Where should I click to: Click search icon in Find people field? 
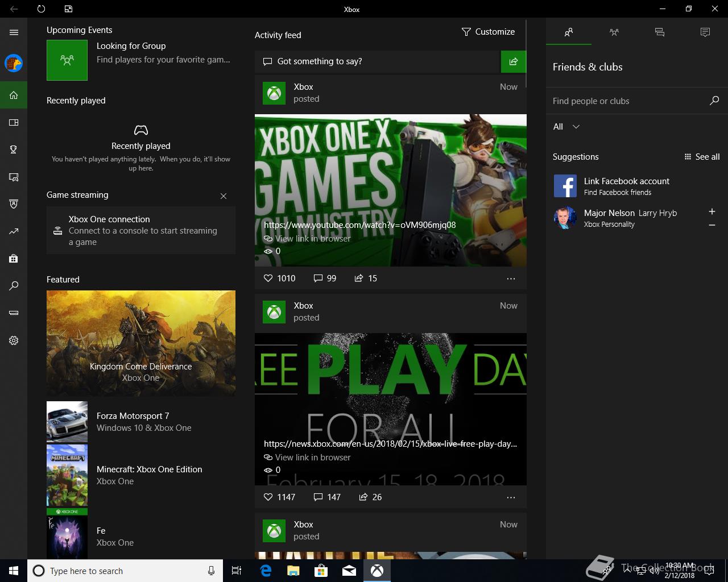714,101
